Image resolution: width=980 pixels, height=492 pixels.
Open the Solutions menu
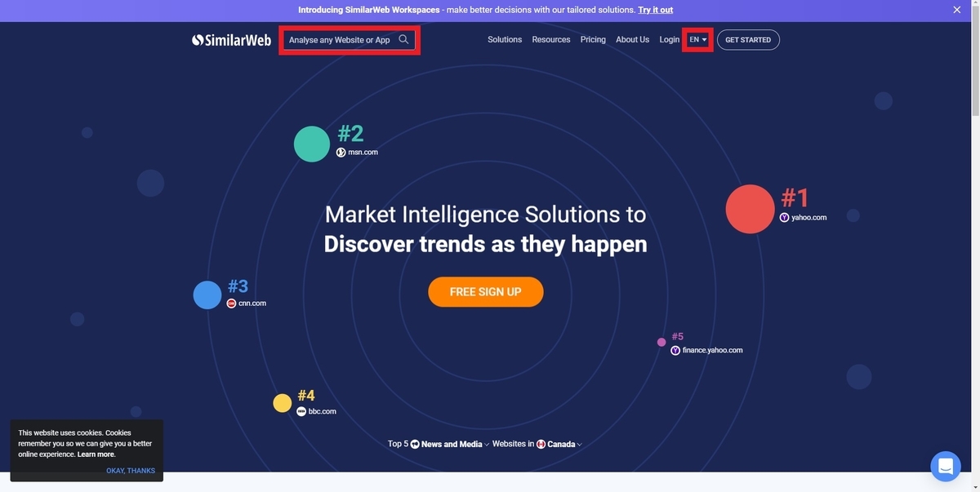tap(505, 39)
